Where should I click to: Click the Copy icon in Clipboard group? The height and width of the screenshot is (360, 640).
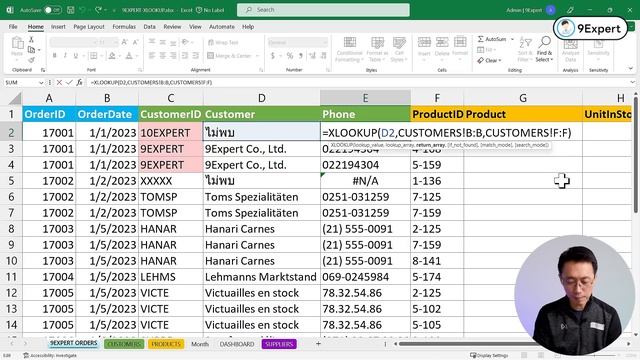31,50
